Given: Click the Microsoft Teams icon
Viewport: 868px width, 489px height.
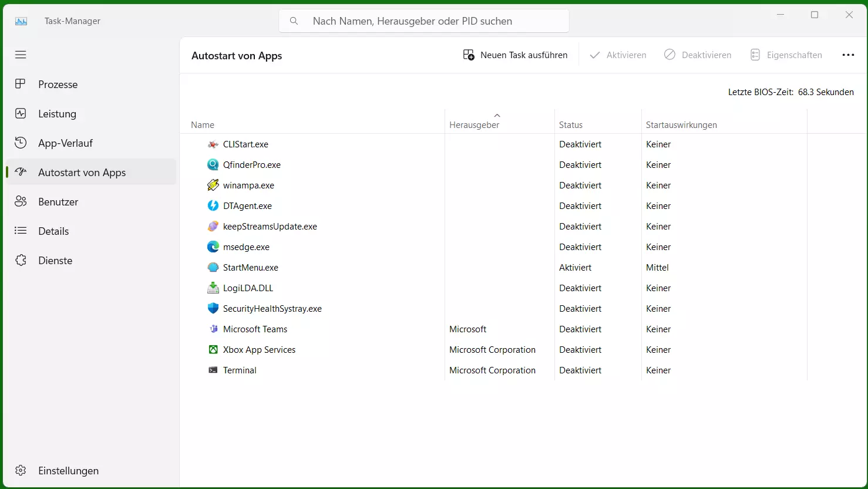Looking at the screenshot, I should tap(213, 329).
